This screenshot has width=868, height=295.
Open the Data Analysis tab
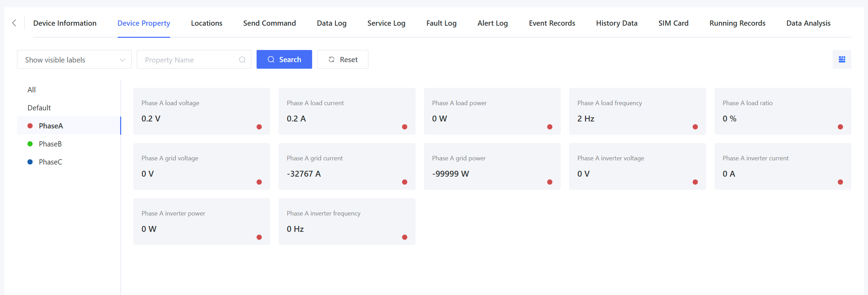pyautogui.click(x=808, y=23)
